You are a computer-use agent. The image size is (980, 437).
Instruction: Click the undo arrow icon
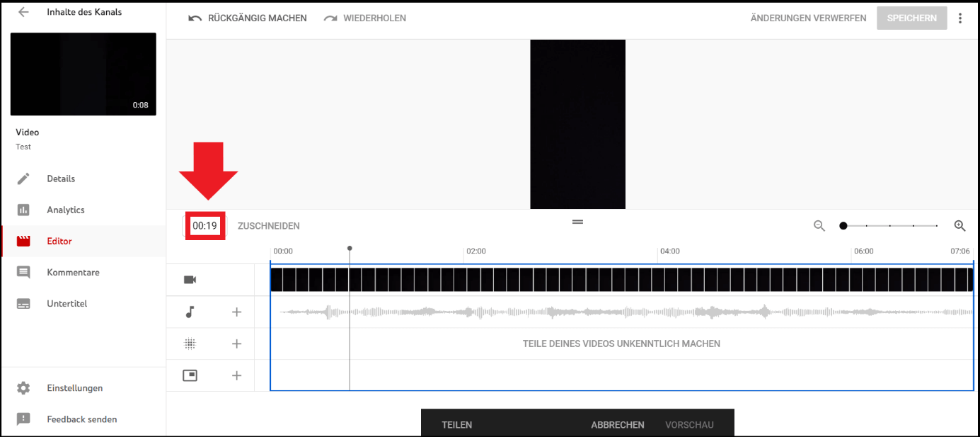pyautogui.click(x=195, y=18)
